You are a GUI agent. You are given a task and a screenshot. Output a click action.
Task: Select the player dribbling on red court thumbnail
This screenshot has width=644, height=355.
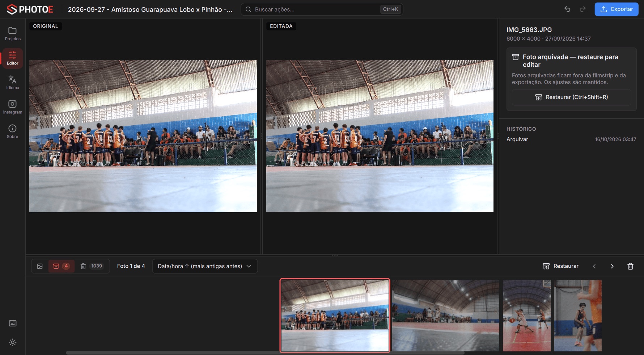tap(527, 316)
